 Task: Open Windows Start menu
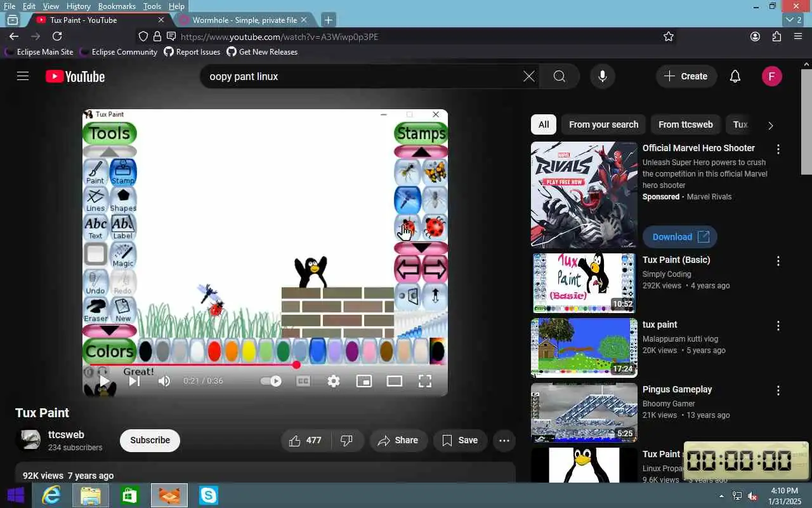tap(16, 495)
